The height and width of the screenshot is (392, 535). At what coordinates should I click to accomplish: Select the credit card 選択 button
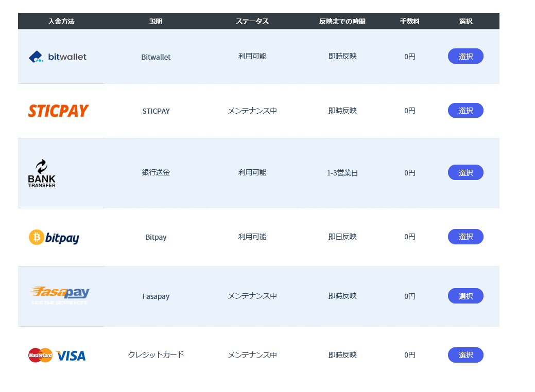pos(465,355)
